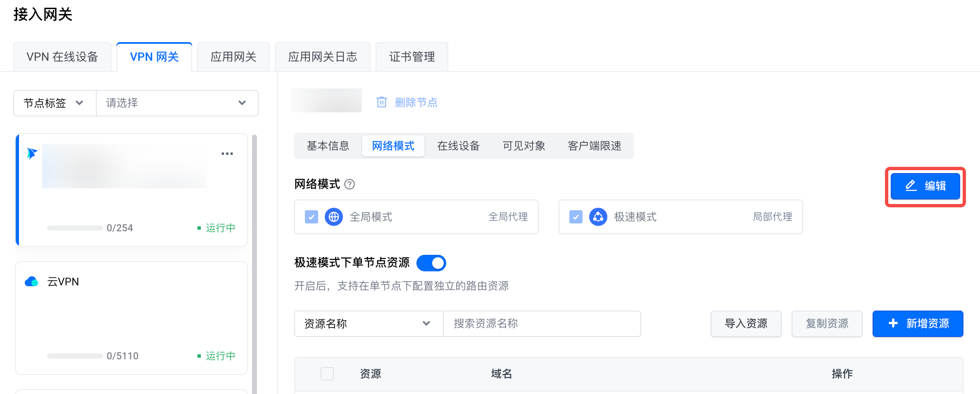The height and width of the screenshot is (394, 980).
Task: Click the 云VPN cloud icon
Action: point(31,282)
